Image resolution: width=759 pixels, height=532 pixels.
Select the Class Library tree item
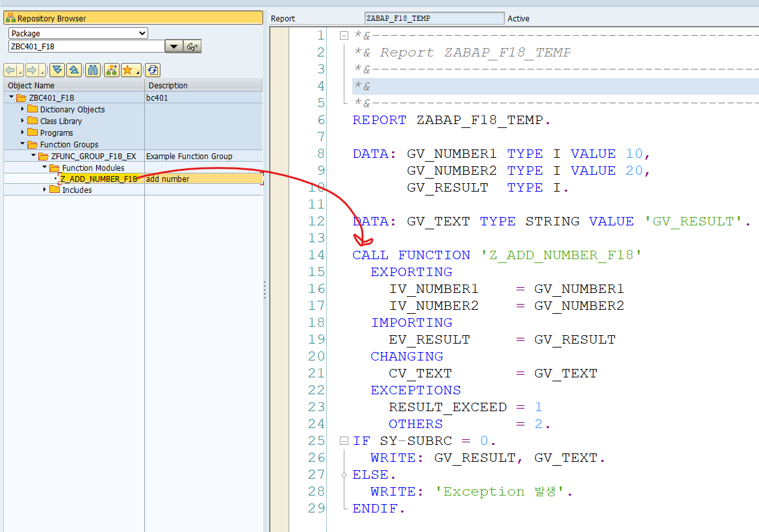click(61, 121)
